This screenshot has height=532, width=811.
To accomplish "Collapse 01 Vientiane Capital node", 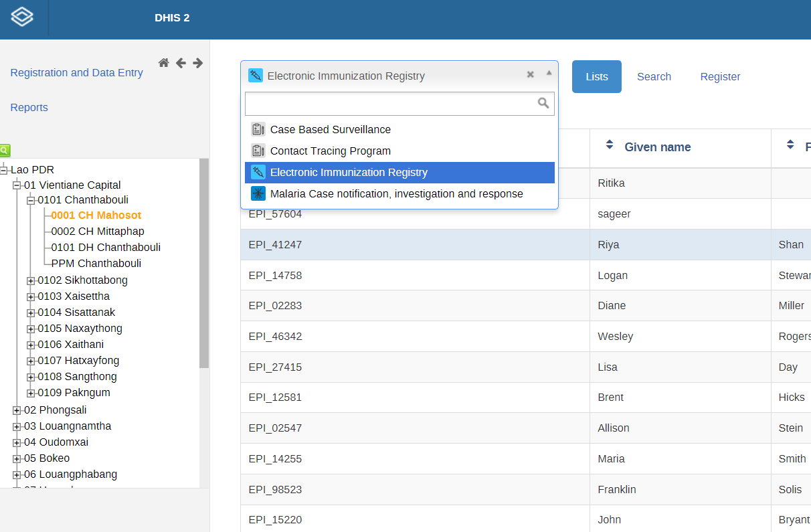I will click(x=17, y=185).
